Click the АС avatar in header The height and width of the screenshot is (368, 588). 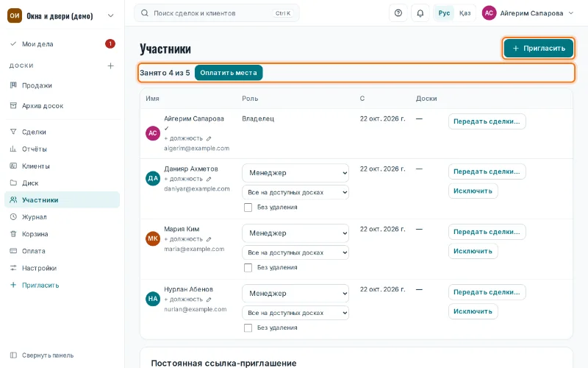pos(489,13)
